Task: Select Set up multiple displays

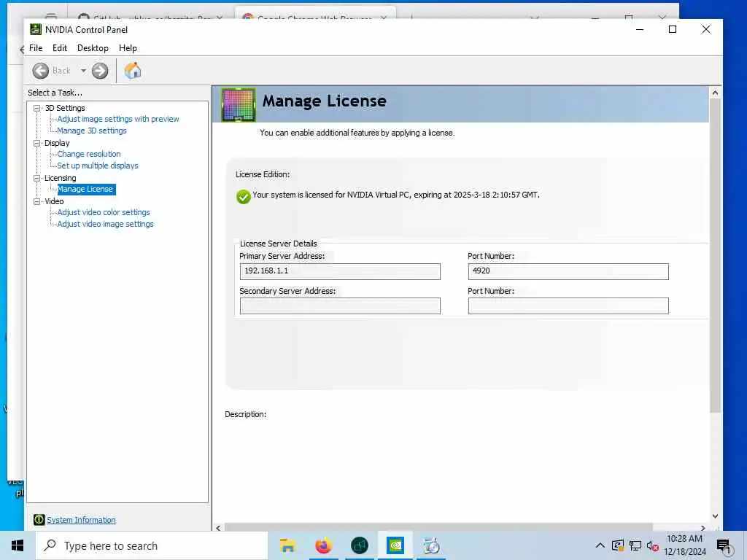Action: click(x=98, y=166)
